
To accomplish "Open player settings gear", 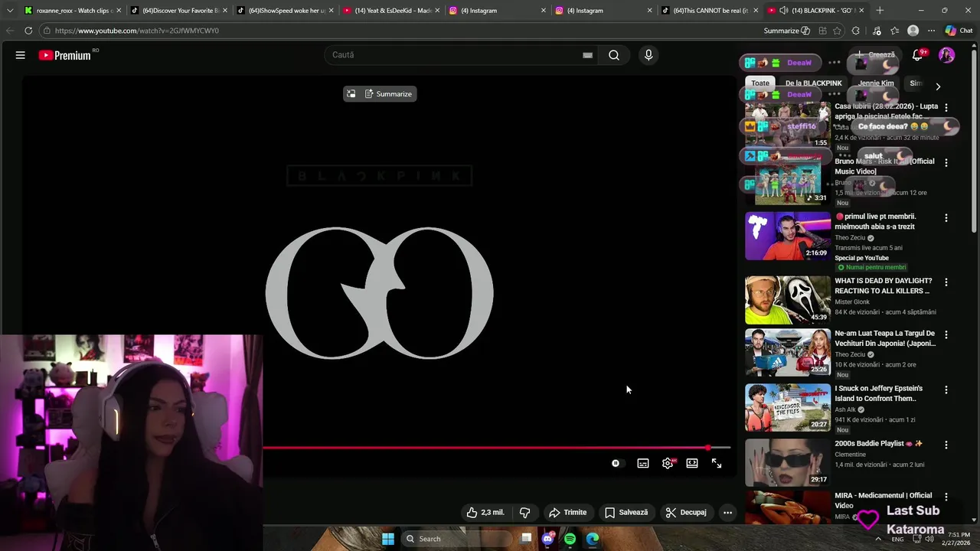I will 668,463.
